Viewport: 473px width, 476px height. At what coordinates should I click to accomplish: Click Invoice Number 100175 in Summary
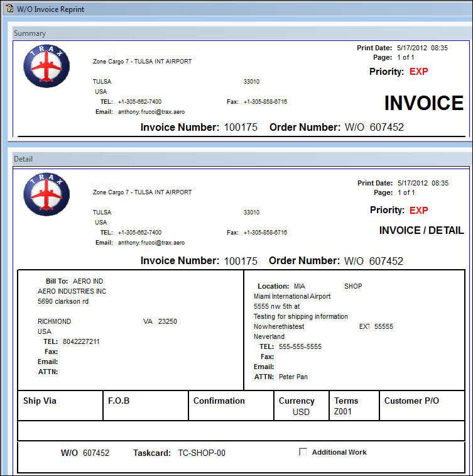[198, 127]
